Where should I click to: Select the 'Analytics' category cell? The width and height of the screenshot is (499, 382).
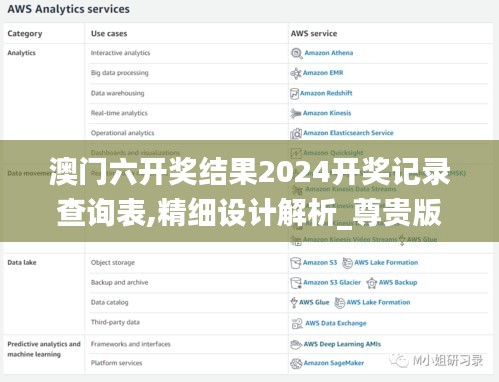click(21, 53)
